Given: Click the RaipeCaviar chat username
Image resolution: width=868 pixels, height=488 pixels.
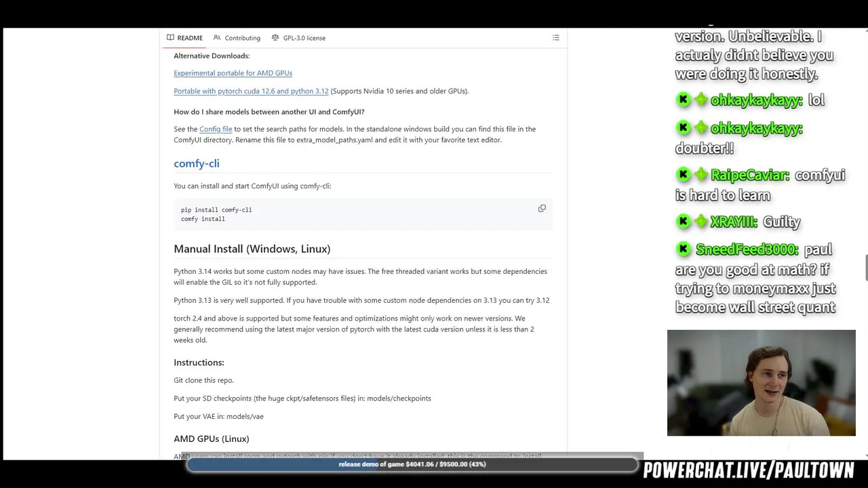Looking at the screenshot, I should point(749,176).
